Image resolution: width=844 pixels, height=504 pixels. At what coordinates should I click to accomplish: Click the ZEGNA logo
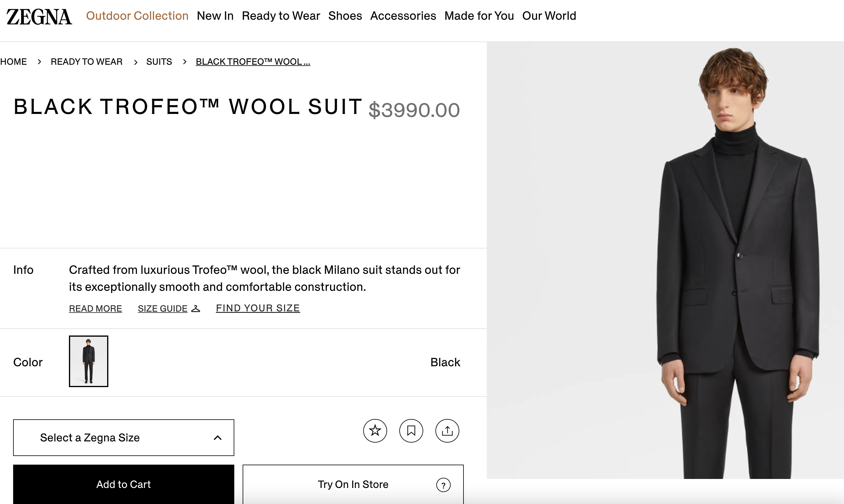point(39,16)
